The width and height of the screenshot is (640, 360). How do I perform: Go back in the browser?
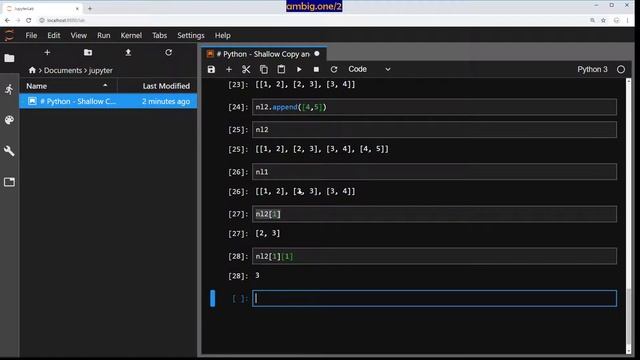click(x=7, y=20)
